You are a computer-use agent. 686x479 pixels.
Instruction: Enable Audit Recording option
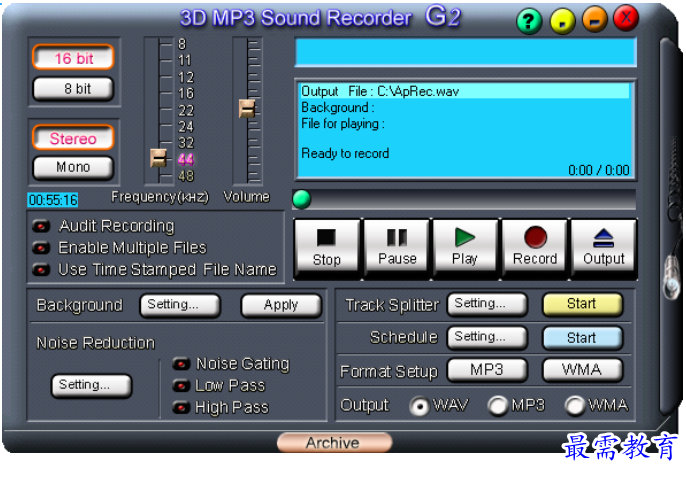coord(41,226)
